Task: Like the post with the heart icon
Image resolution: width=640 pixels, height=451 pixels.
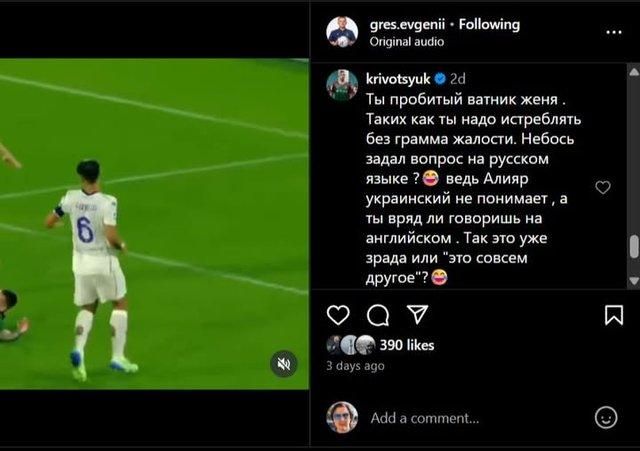Action: (338, 315)
